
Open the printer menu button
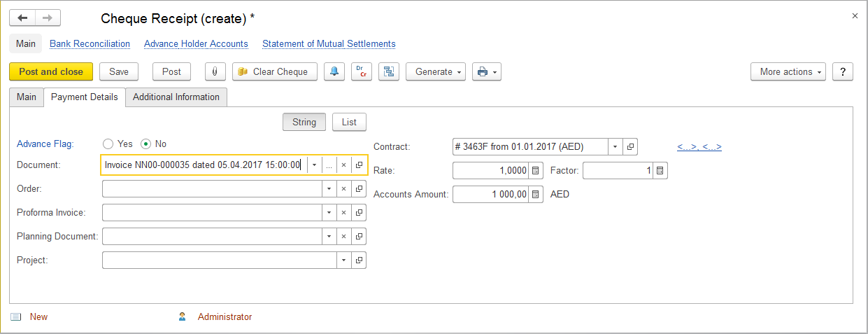pyautogui.click(x=487, y=71)
